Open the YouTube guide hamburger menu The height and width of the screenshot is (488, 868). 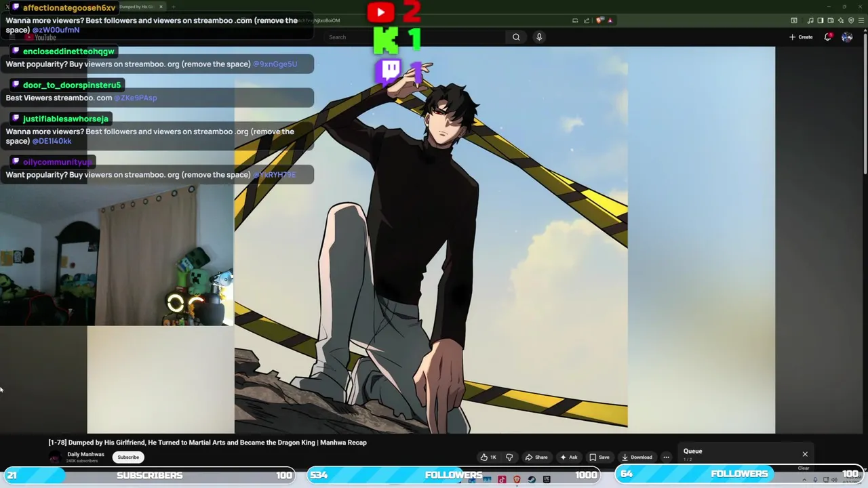tap(12, 37)
